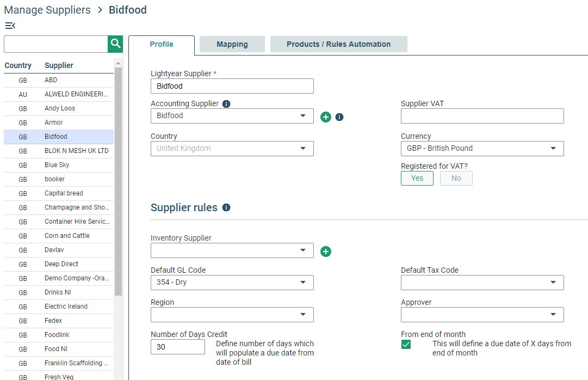Uncheck the From end of month checkbox
Image resolution: width=588 pixels, height=380 pixels.
click(406, 344)
